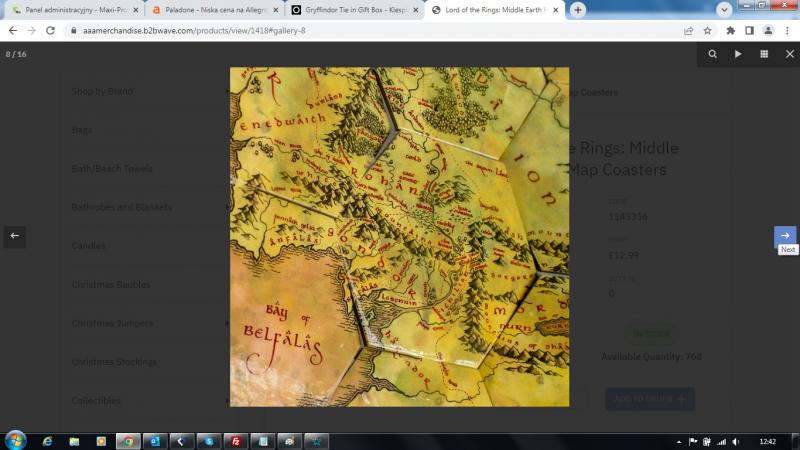Viewport: 800px width, 450px height.
Task: Go to the next gallery image
Action: click(785, 236)
